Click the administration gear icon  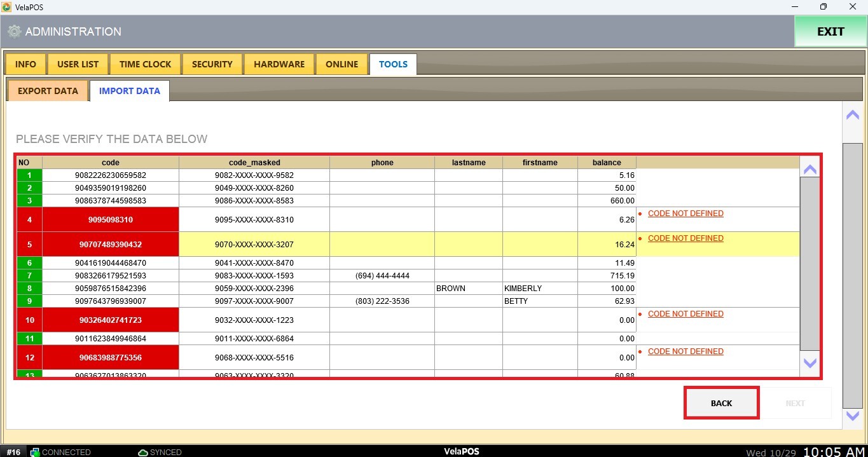tap(14, 32)
